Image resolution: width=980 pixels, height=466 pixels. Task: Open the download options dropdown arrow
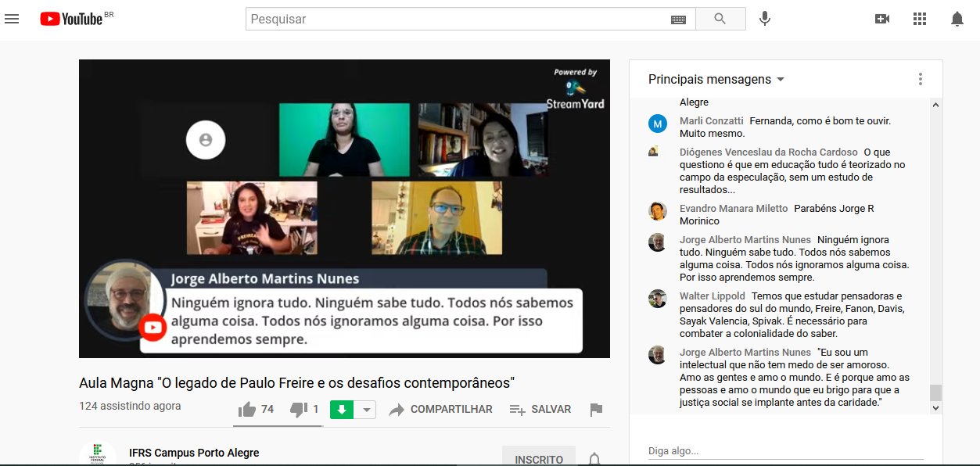pos(367,410)
